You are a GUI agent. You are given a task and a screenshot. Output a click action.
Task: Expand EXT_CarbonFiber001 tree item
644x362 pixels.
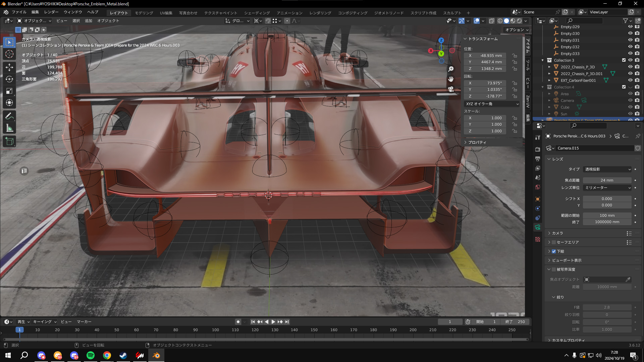tap(549, 80)
